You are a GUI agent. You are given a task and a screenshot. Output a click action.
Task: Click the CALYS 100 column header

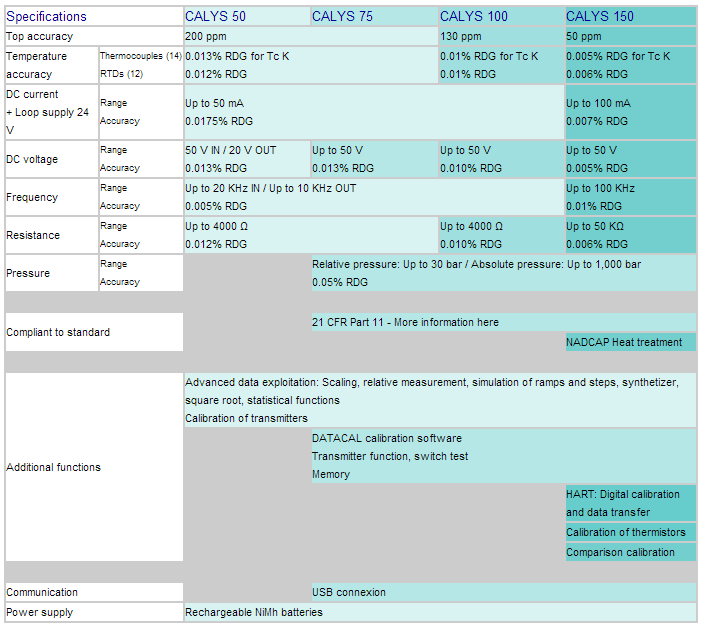pyautogui.click(x=473, y=16)
